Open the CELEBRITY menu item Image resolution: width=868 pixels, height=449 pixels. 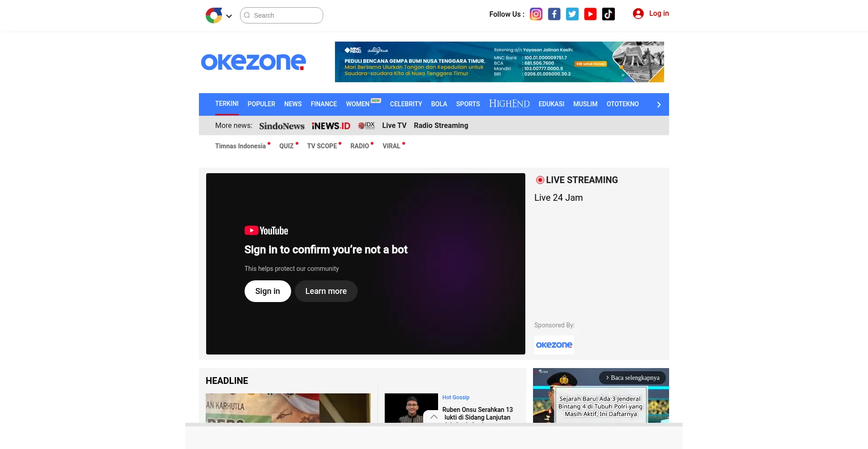[406, 104]
